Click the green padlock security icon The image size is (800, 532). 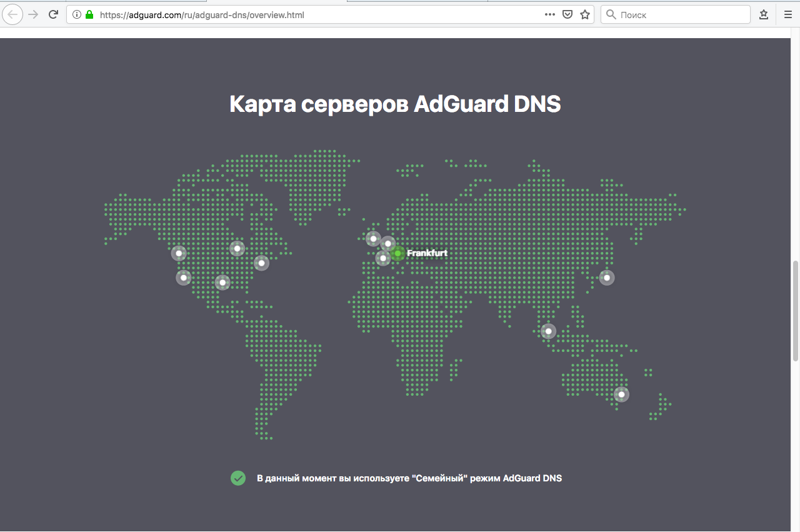(x=89, y=14)
